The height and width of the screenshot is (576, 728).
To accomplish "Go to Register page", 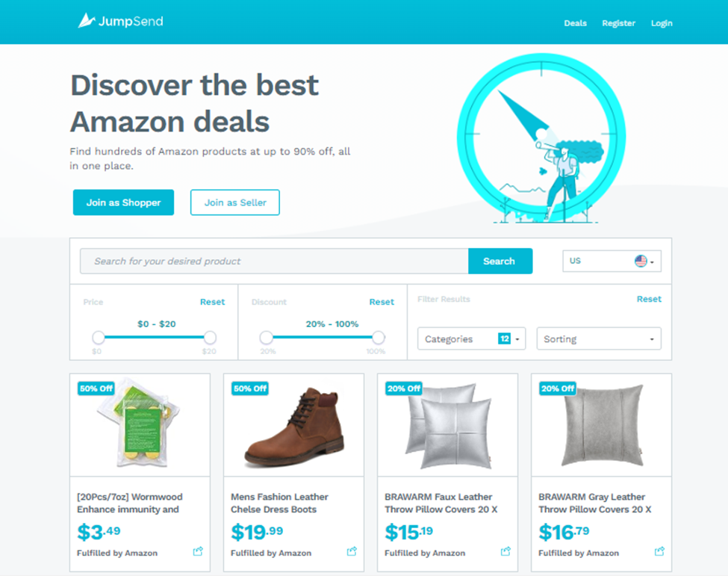I will (618, 23).
